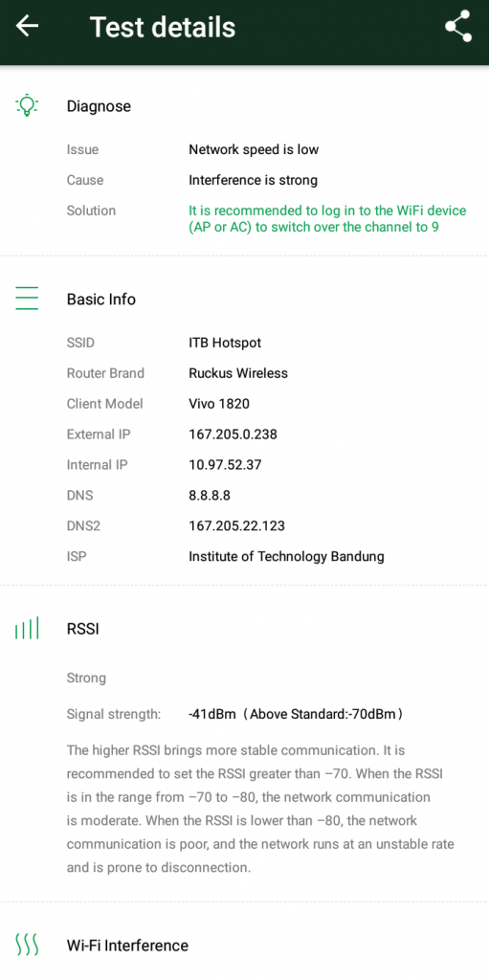Tap the share icon
The image size is (489, 980).
tap(457, 26)
